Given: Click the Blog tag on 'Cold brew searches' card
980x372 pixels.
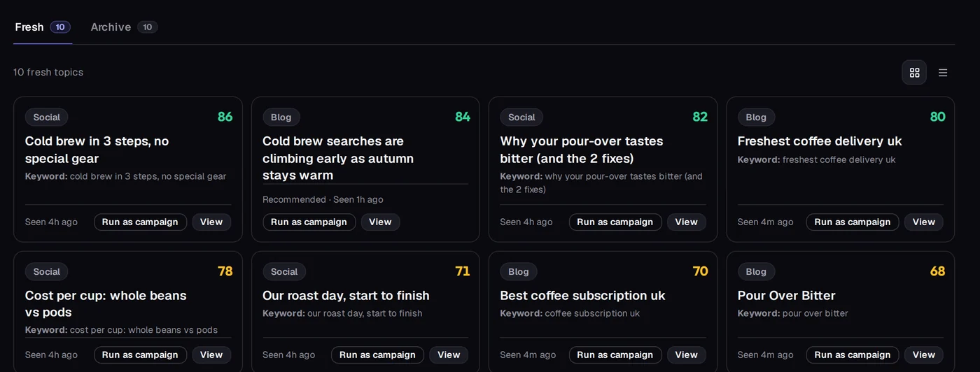Looking at the screenshot, I should point(281,117).
